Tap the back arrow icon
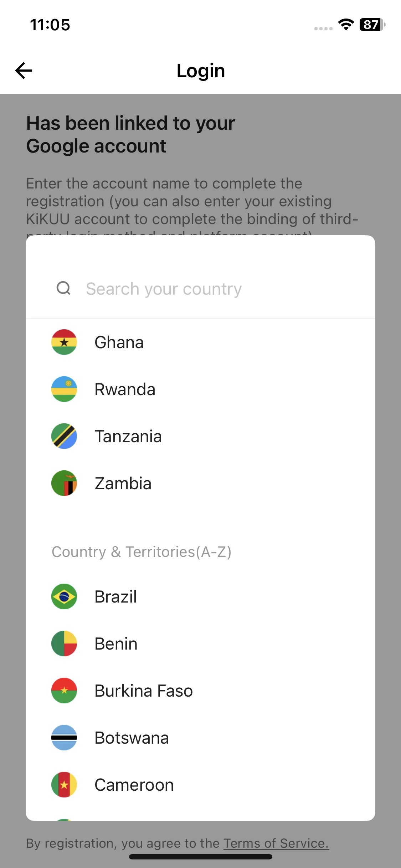This screenshot has height=868, width=401. click(24, 71)
